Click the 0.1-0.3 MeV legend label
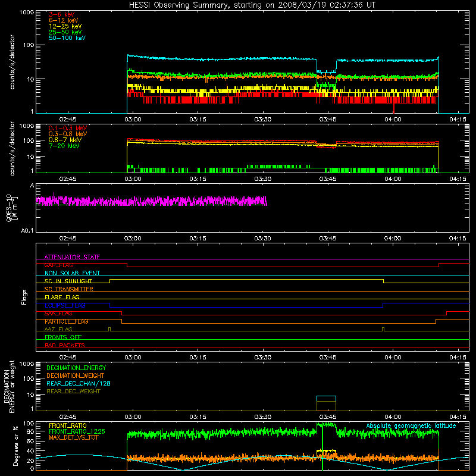Viewport: 476px width, 476px height. click(x=68, y=128)
